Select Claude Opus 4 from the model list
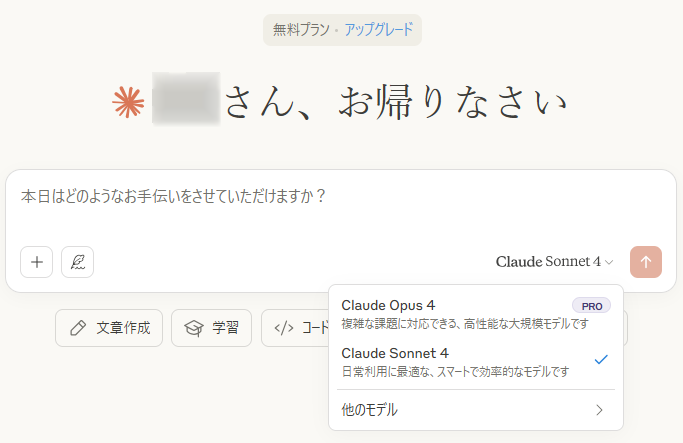The height and width of the screenshot is (443, 683). pos(476,314)
